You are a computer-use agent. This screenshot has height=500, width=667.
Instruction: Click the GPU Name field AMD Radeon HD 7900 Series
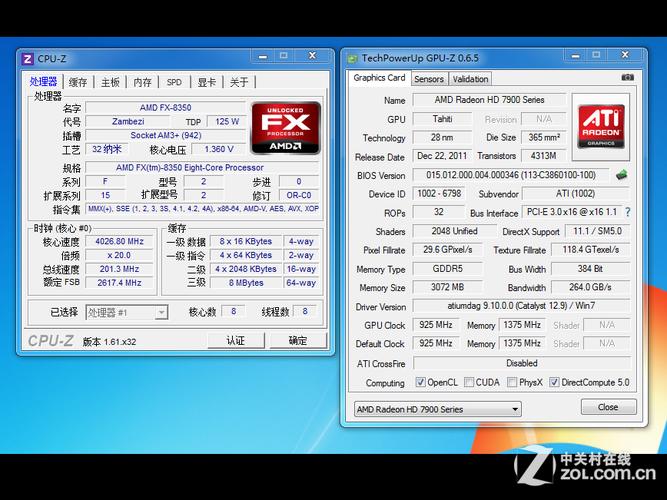489,100
